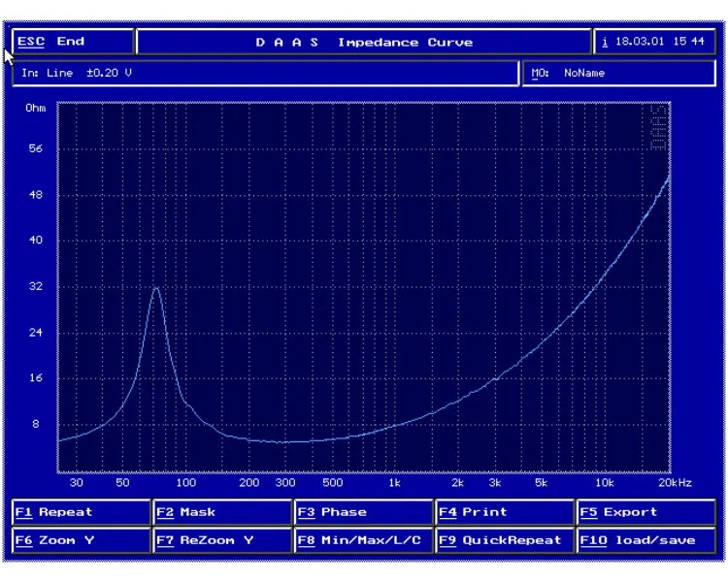Select the F1 Repeat button
The image size is (728, 582).
(x=82, y=512)
